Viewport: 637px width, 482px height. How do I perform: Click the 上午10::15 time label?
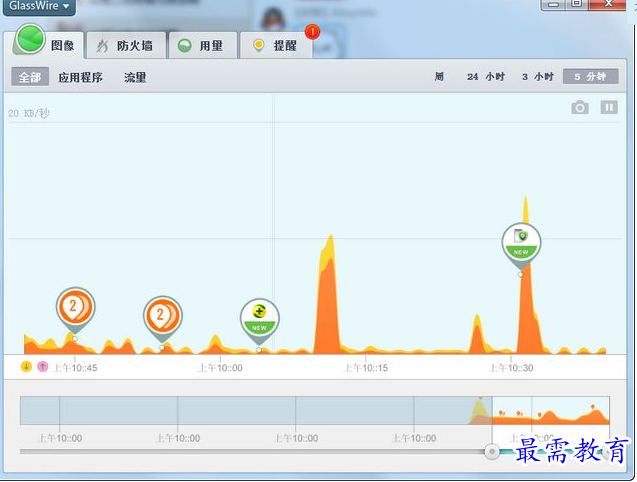(366, 368)
